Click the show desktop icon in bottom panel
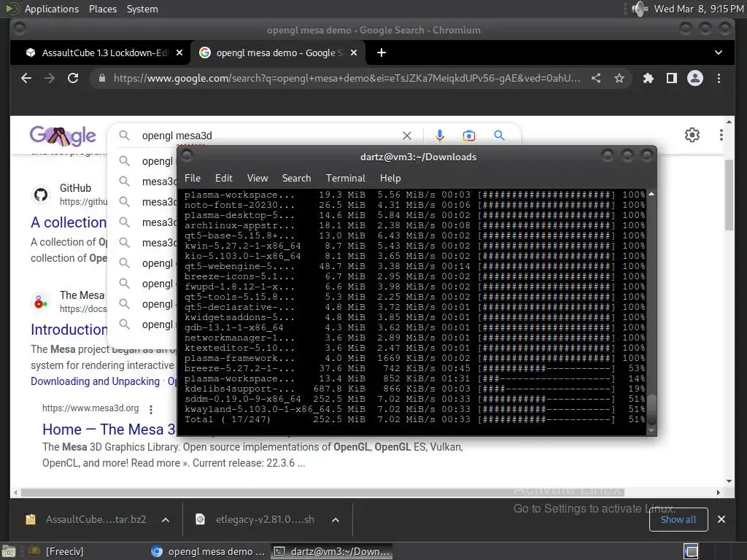 (x=9, y=551)
